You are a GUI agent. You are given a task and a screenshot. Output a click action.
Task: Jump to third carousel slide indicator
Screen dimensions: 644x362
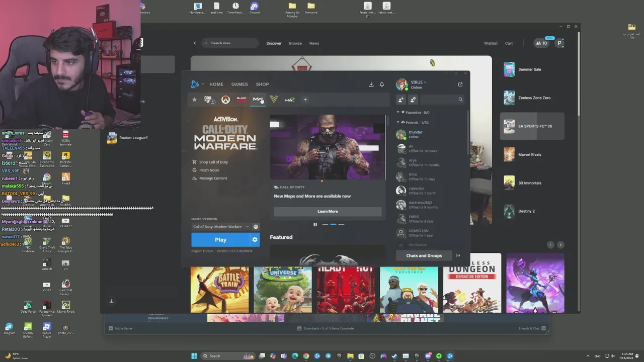point(341,224)
